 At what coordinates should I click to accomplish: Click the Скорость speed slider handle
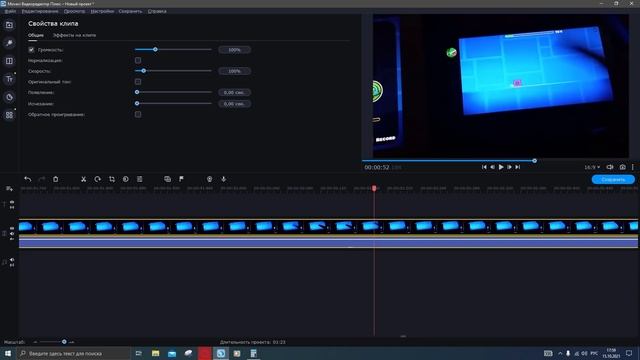point(144,71)
